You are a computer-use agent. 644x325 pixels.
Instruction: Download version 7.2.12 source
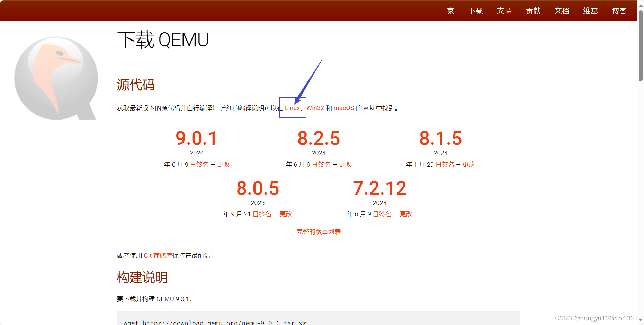pyautogui.click(x=379, y=188)
